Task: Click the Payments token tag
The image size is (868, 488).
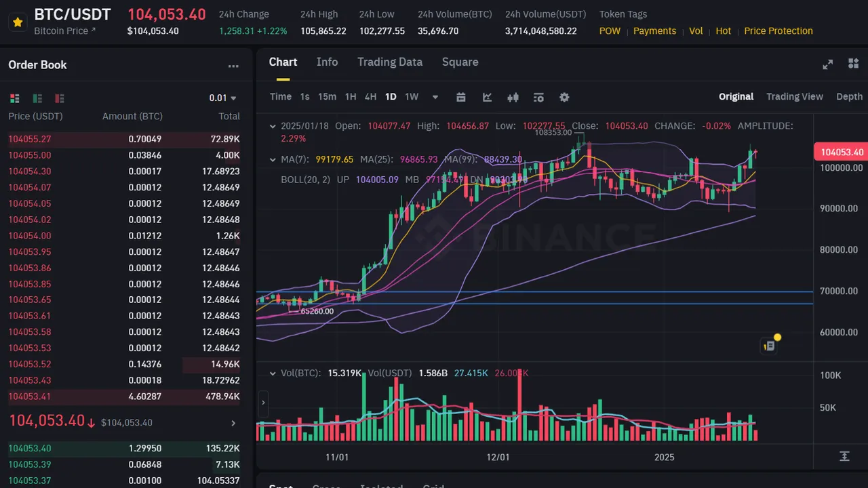Action: click(x=654, y=30)
